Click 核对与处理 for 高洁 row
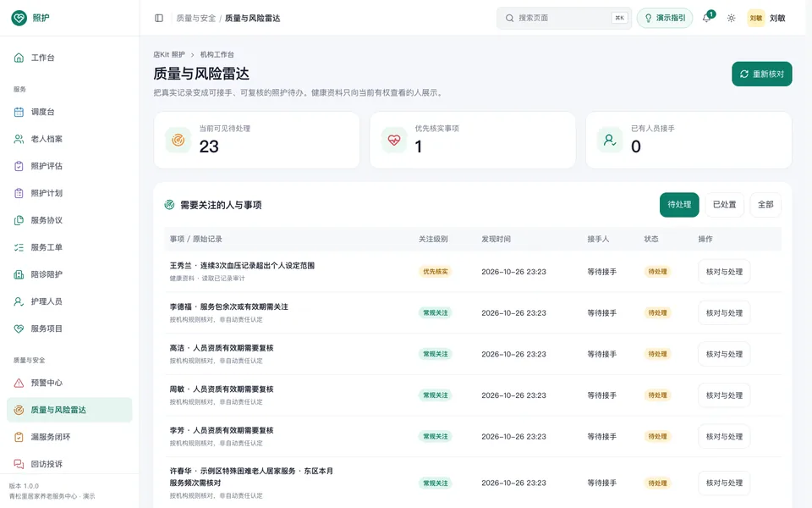The height and width of the screenshot is (508, 812). (x=724, y=354)
